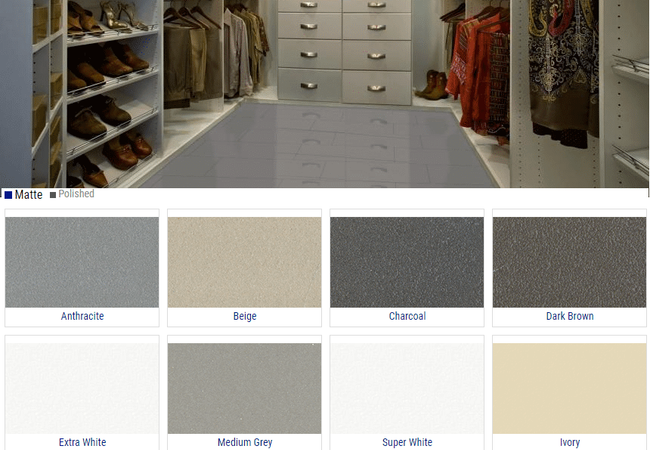Pick the Medium Grey tile swatch
This screenshot has height=450, width=650.
click(245, 388)
